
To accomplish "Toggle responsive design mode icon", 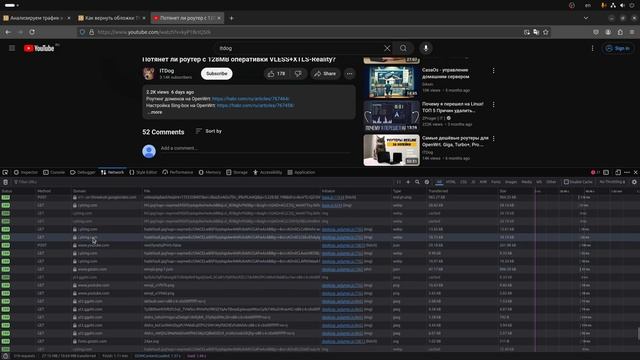I will coord(618,172).
